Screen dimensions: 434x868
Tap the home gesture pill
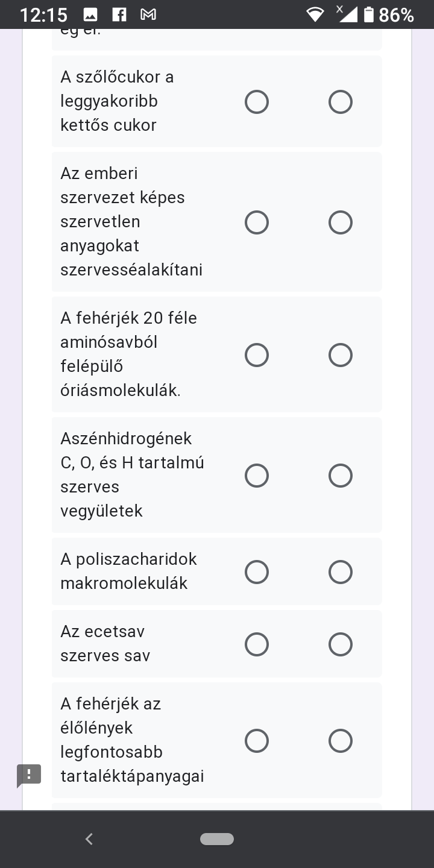217,838
